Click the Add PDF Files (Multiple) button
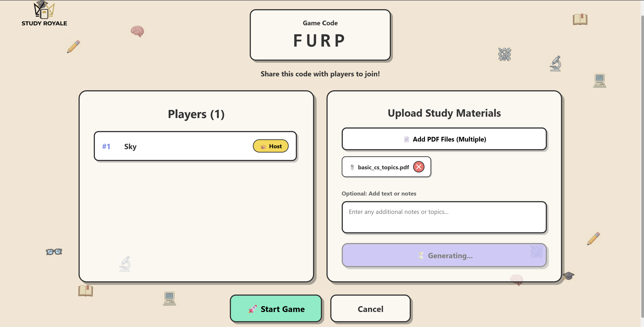 coord(444,139)
